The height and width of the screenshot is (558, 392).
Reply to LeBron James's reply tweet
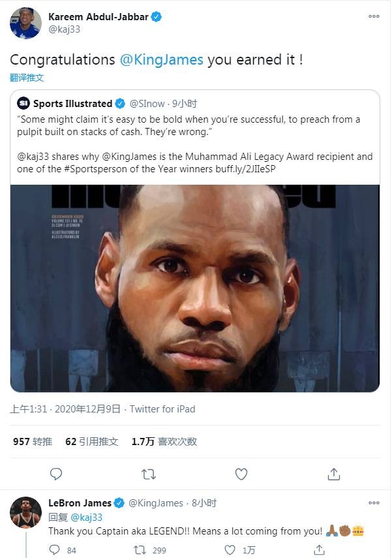56,550
